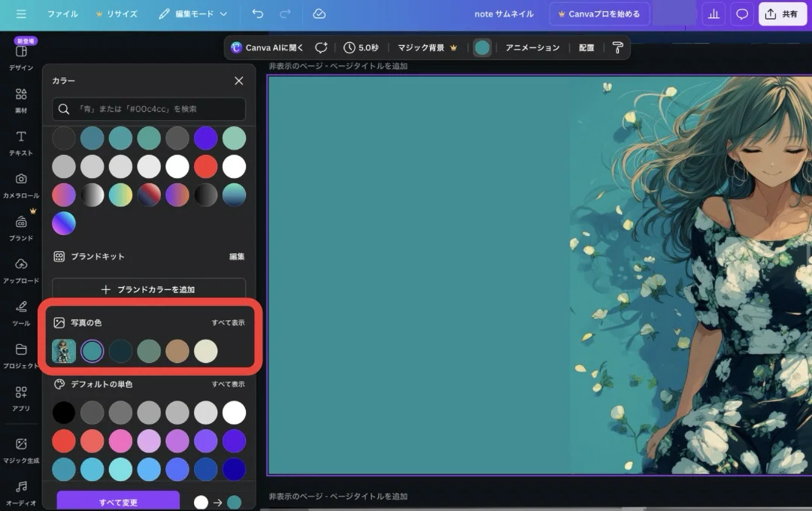This screenshot has height=511, width=812.
Task: Open the analytics chart icon
Action: pyautogui.click(x=714, y=14)
